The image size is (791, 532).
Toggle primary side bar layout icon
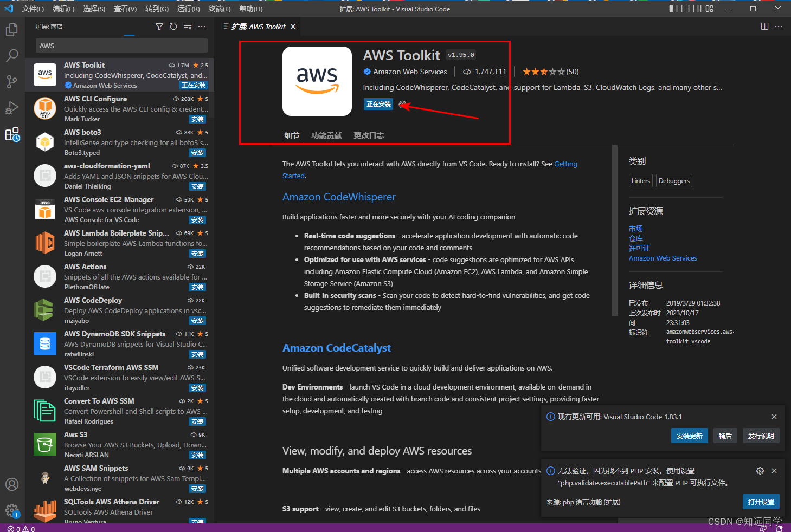(673, 9)
